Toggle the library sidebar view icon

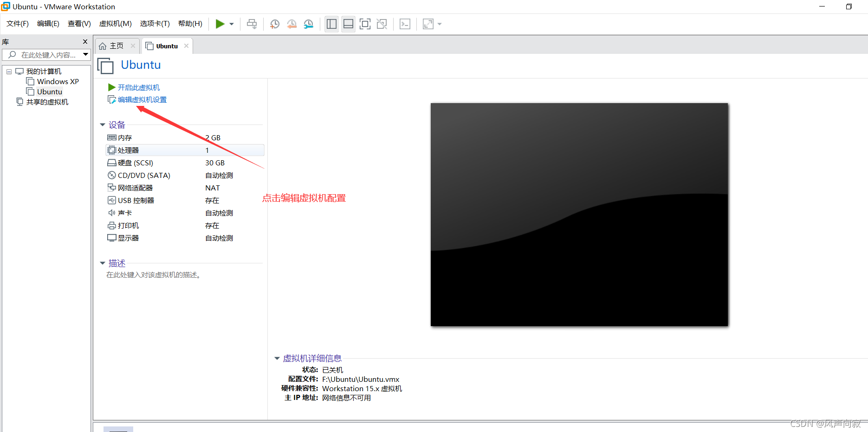pos(331,24)
